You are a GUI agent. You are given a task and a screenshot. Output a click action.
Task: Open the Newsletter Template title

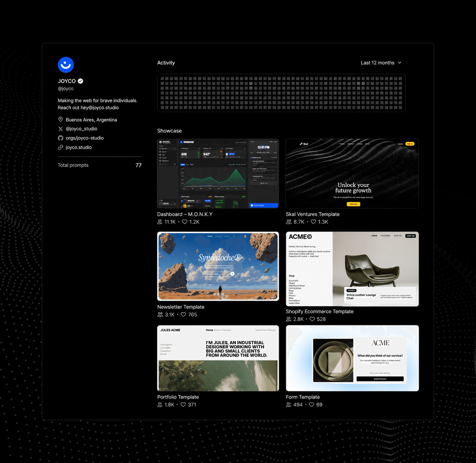tap(181, 307)
